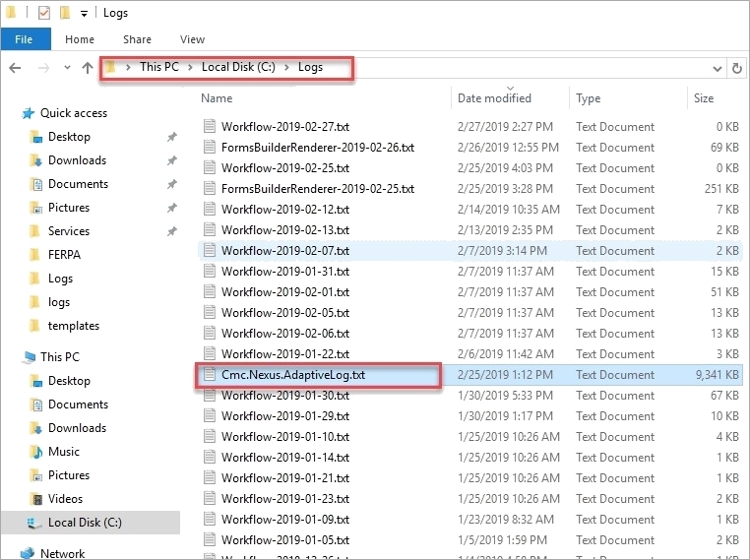This screenshot has width=750, height=560.
Task: Click text file icon of Workflow-2019-01-10.txt
Action: click(209, 436)
